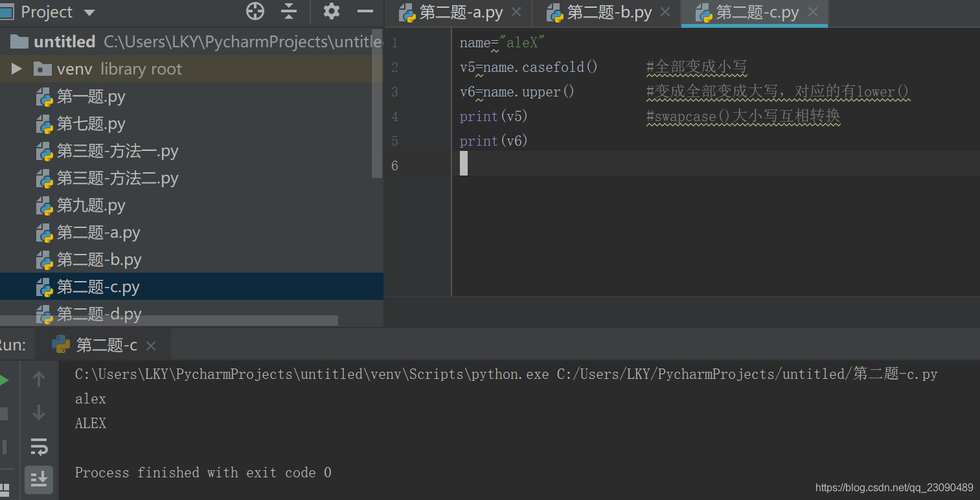Click line number 4 in gutter

click(x=394, y=117)
